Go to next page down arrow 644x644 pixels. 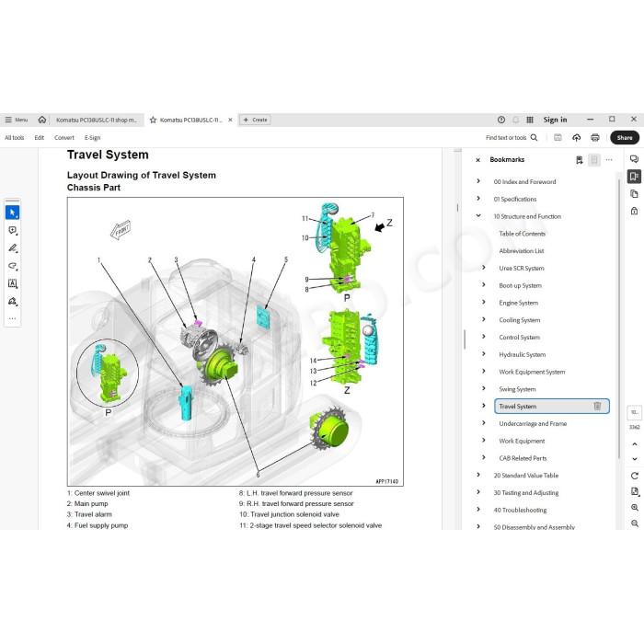point(635,459)
